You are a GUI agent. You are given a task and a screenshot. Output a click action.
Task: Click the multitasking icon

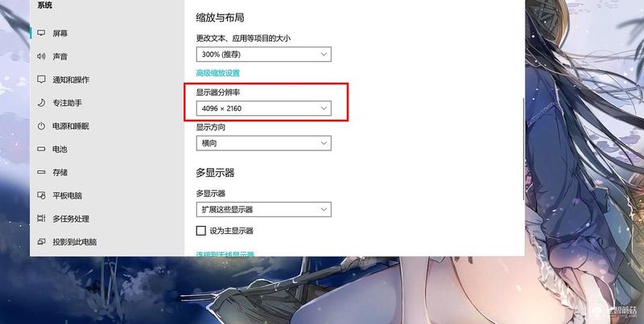(41, 219)
